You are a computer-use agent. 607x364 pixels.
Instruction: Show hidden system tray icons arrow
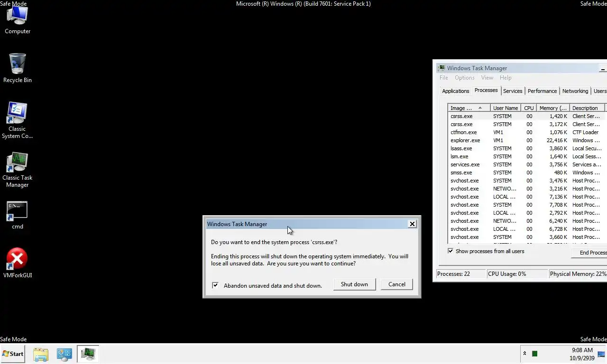pyautogui.click(x=524, y=354)
